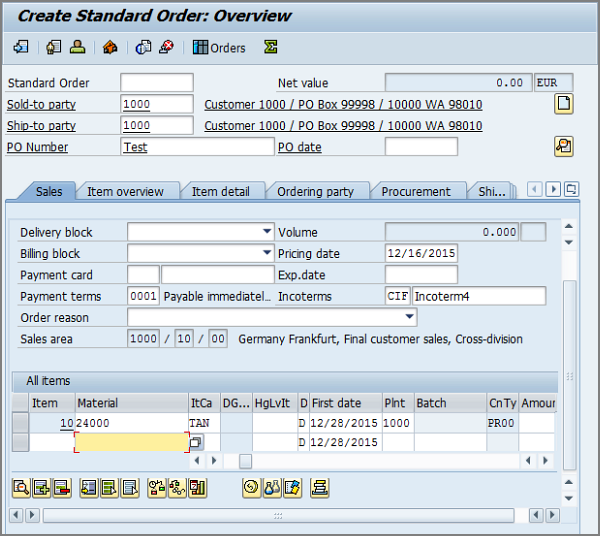The image size is (600, 536).
Task: Click the Sigma totals icon in toolbar
Action: pyautogui.click(x=271, y=47)
